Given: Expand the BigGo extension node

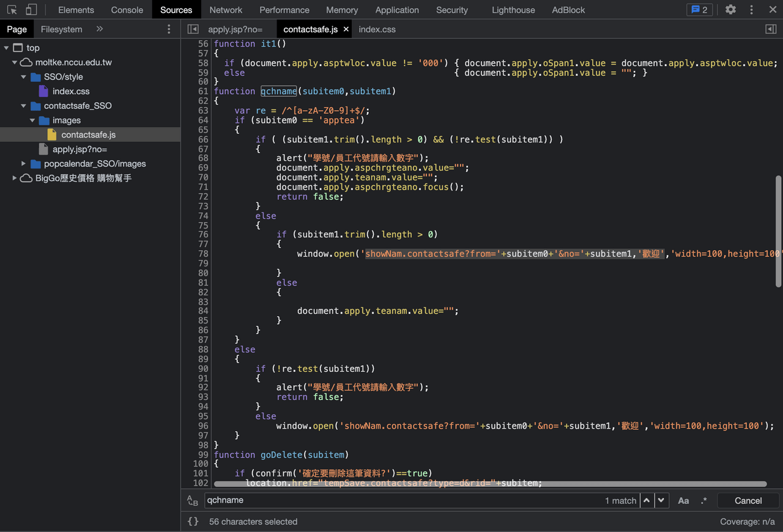Looking at the screenshot, I should (15, 178).
